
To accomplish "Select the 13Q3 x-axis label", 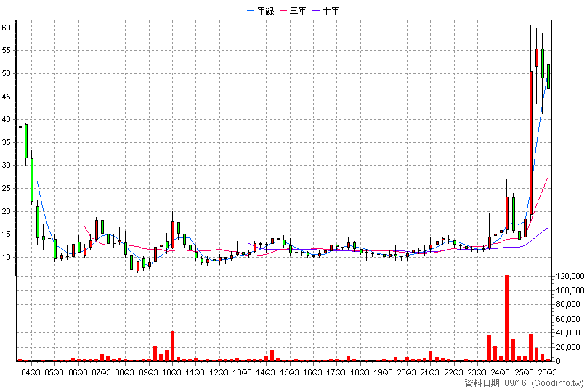I will click(x=242, y=372).
